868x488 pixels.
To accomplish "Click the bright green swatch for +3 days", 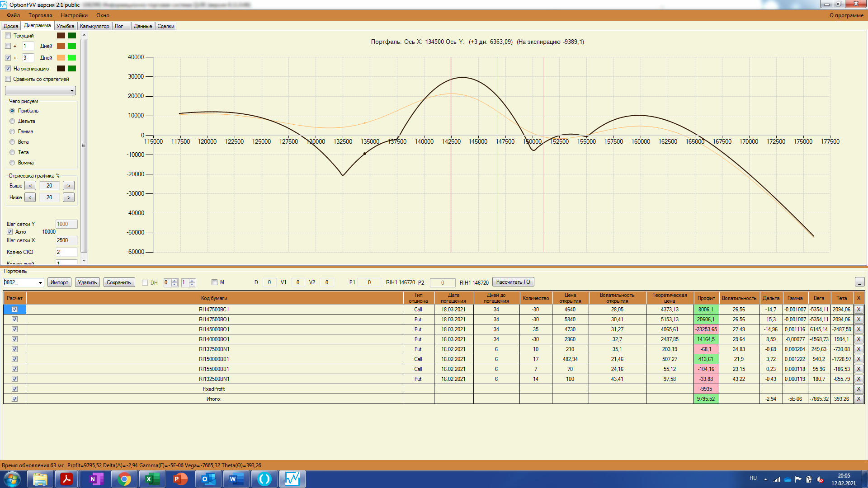I will (x=72, y=58).
